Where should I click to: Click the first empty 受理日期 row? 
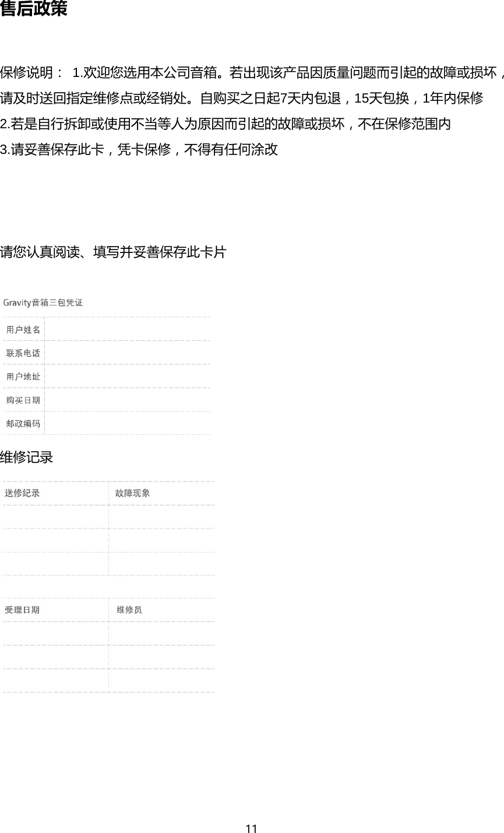tap(55, 632)
